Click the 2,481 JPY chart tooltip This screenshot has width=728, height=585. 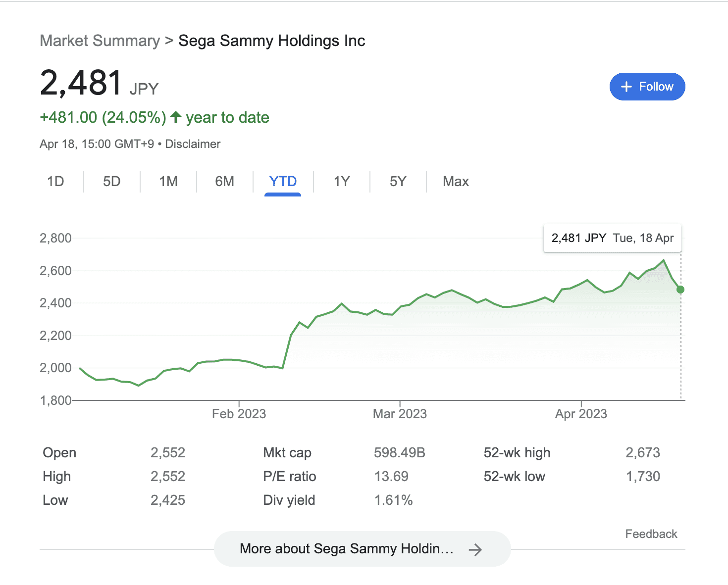click(x=612, y=238)
